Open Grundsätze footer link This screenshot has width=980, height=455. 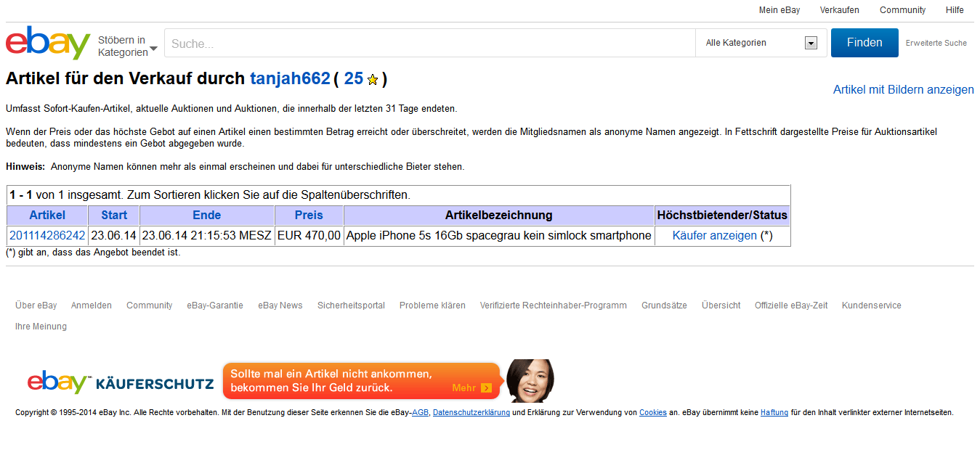pyautogui.click(x=664, y=306)
